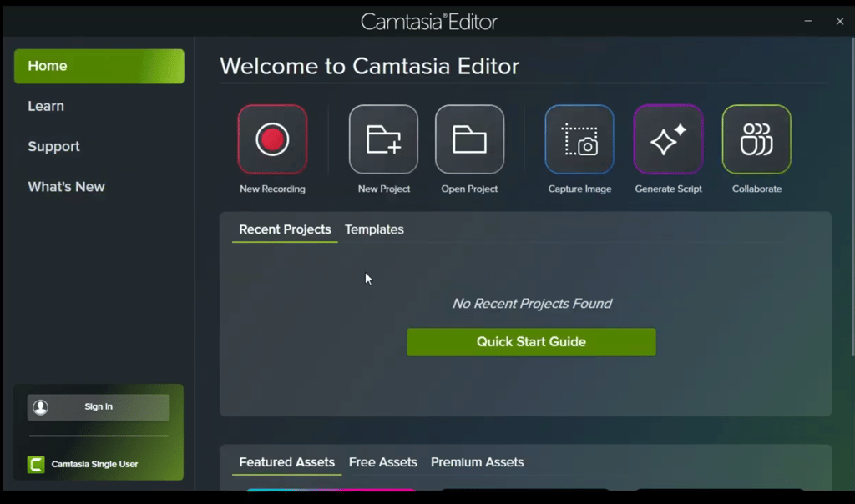
Task: Go to the Home section
Action: (99, 66)
